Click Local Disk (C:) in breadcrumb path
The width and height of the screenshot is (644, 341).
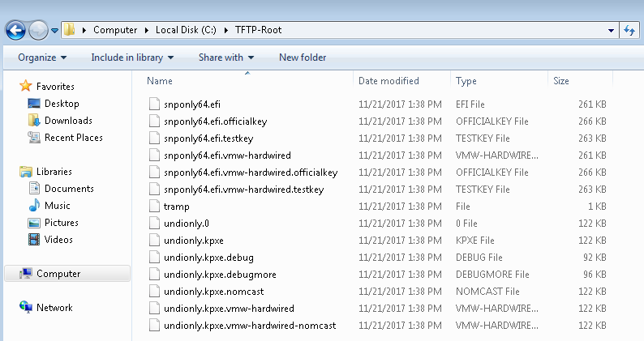click(186, 30)
